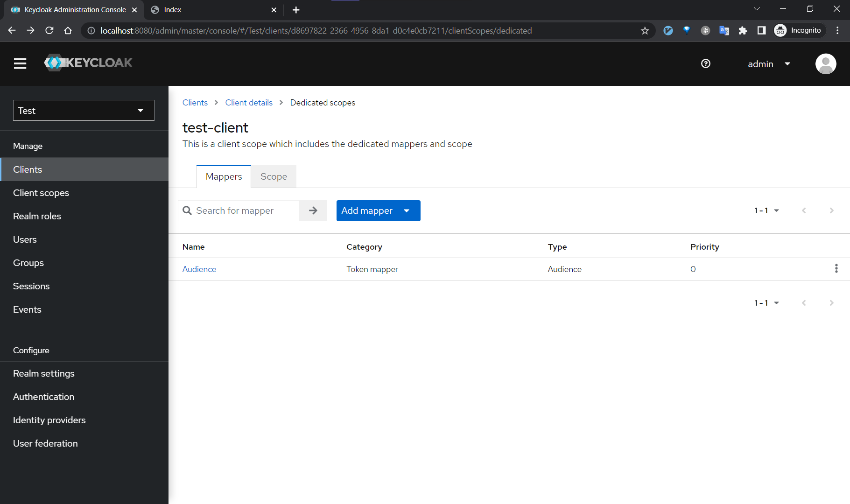Open User federation in the sidebar

point(84,443)
